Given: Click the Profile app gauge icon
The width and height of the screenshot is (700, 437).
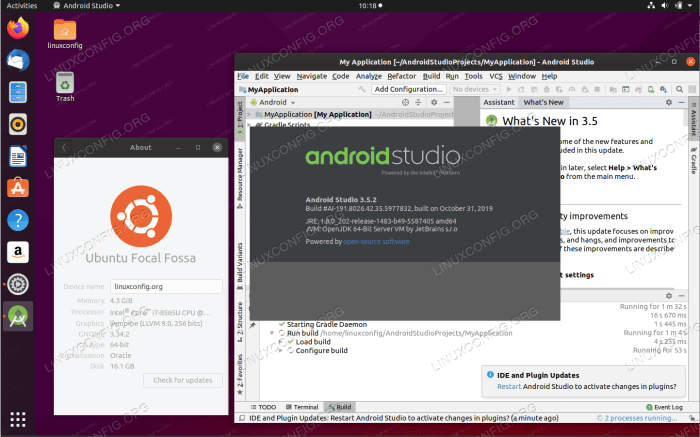Looking at the screenshot, I should (572, 89).
